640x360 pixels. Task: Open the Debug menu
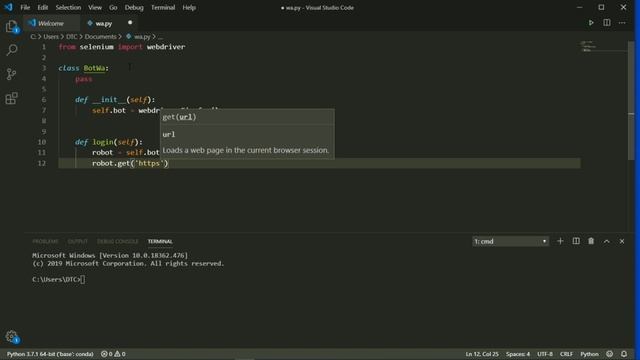134,7
